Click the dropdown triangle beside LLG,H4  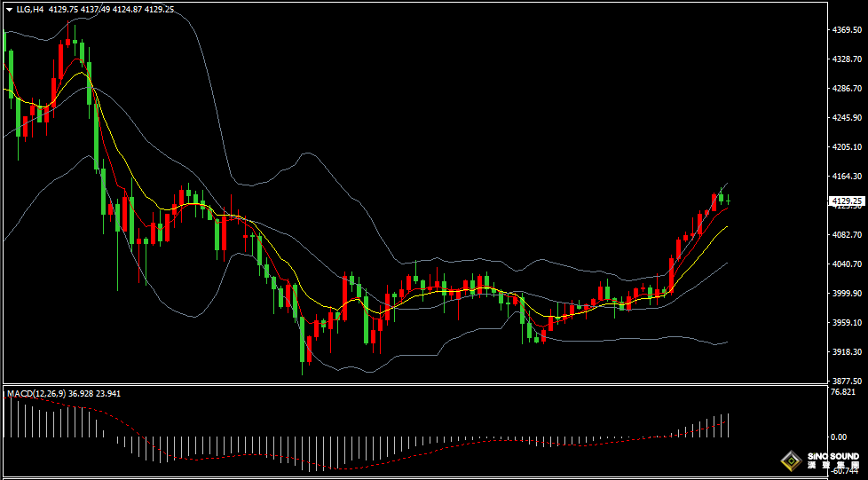click(9, 10)
